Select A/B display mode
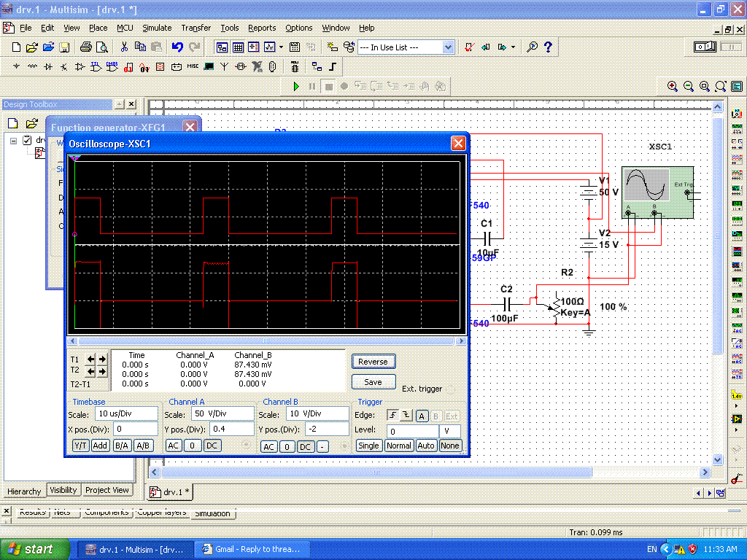747x560 pixels. point(143,446)
